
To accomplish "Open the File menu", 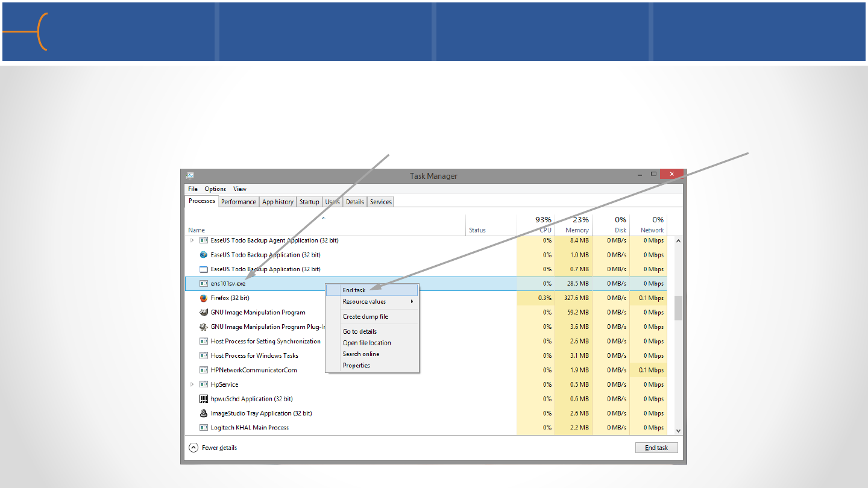I will 193,189.
